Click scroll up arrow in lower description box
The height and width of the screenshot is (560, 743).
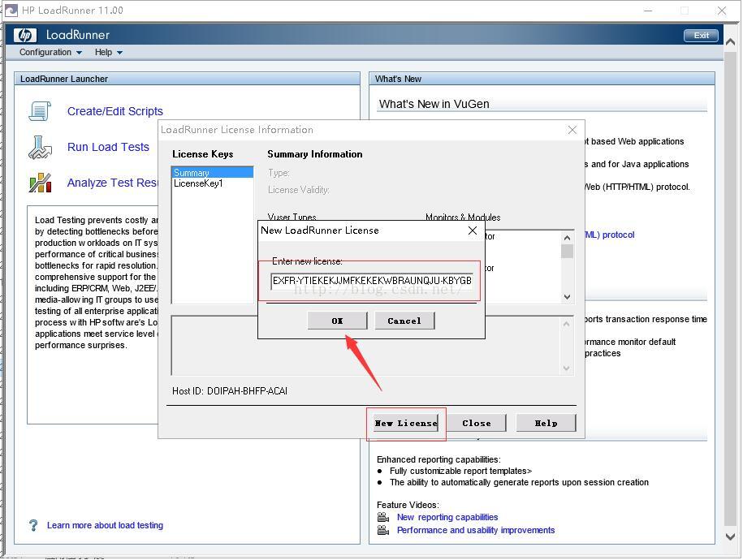pyautogui.click(x=566, y=324)
